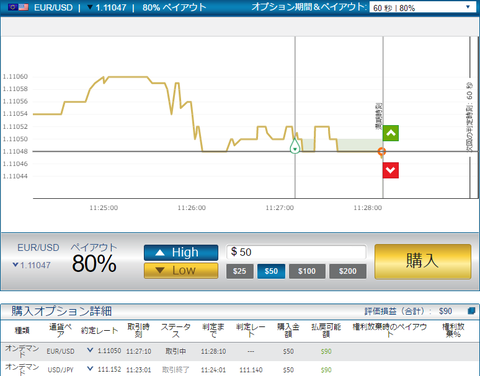Image resolution: width=480 pixels, height=376 pixels.
Task: Select the High option button
Action: coord(181,253)
